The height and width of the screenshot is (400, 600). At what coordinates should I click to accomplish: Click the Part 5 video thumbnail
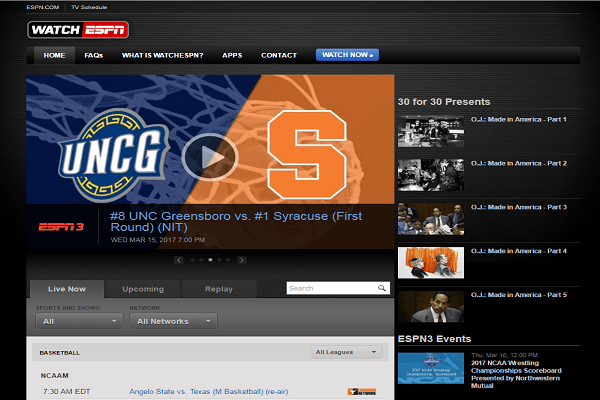(x=431, y=306)
